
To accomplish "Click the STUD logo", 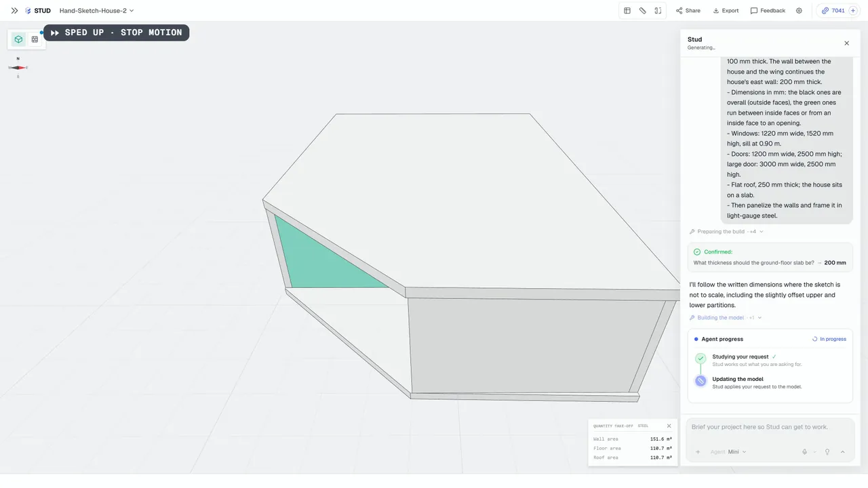I will [38, 11].
